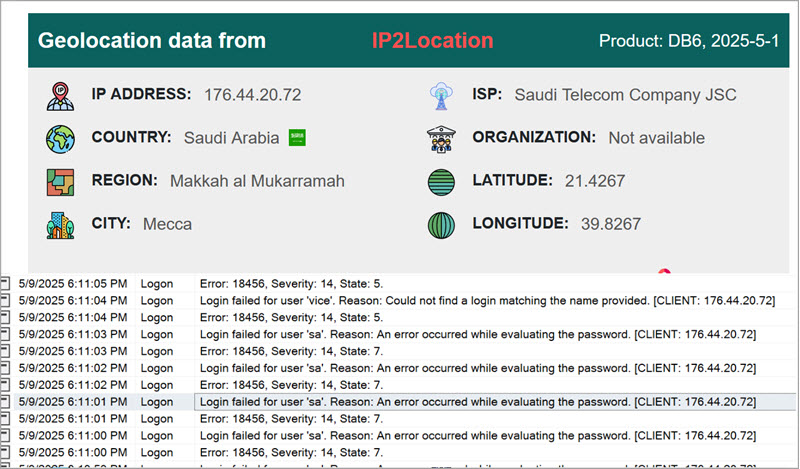The height and width of the screenshot is (469, 800).
Task: Click the IP address value in geolocation panel
Action: [252, 95]
